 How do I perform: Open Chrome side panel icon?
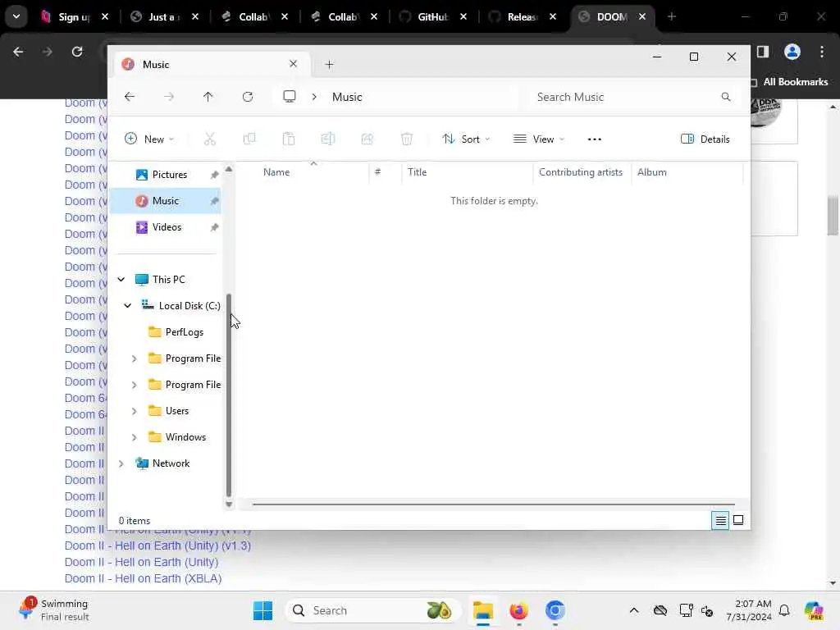coord(763,52)
